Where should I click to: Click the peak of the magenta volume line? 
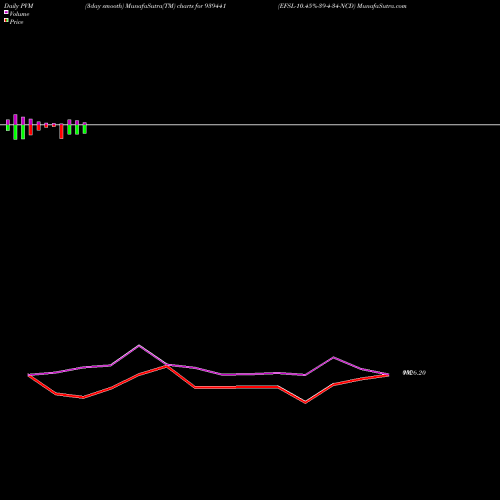(139, 345)
